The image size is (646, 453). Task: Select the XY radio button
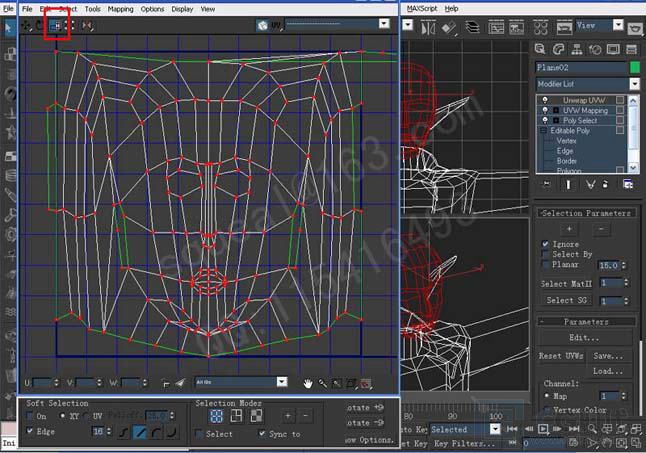point(63,416)
